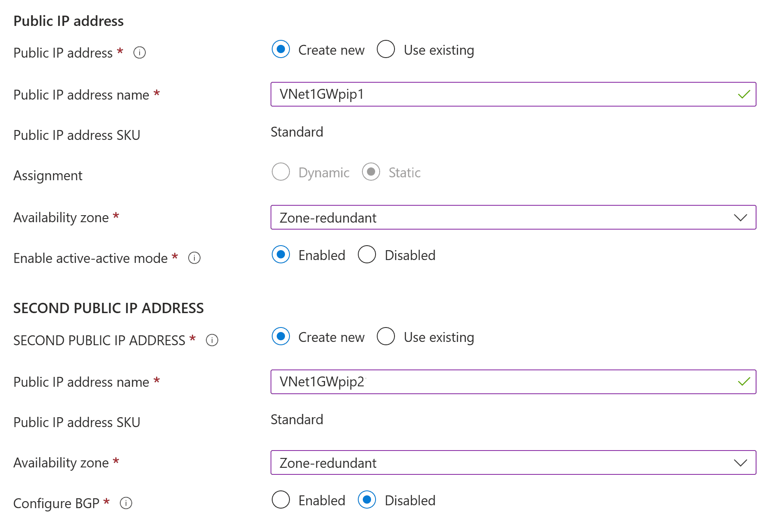Viewport: 782px width, 532px height.
Task: Select Use existing for Public IP address
Action: pyautogui.click(x=385, y=49)
